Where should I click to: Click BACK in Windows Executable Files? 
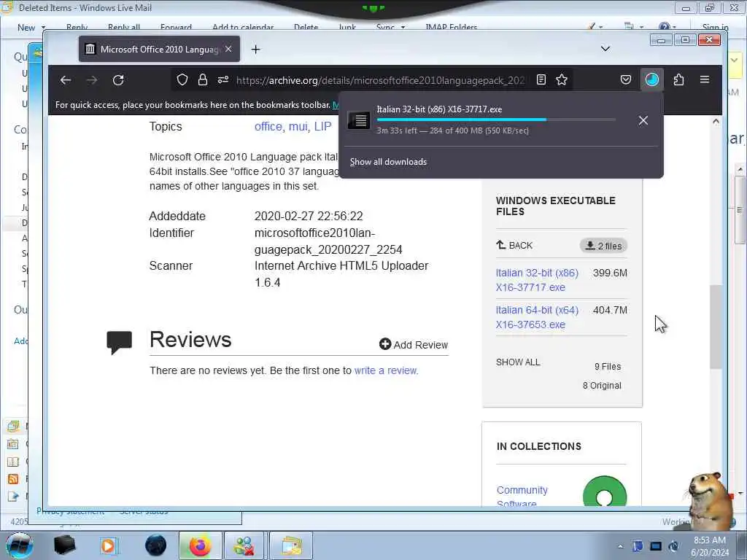[x=514, y=245]
